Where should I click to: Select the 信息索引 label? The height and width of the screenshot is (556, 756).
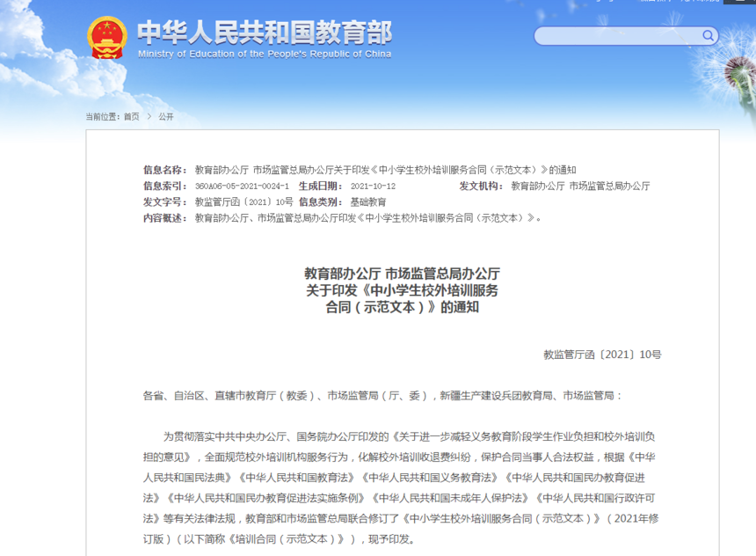click(x=164, y=186)
